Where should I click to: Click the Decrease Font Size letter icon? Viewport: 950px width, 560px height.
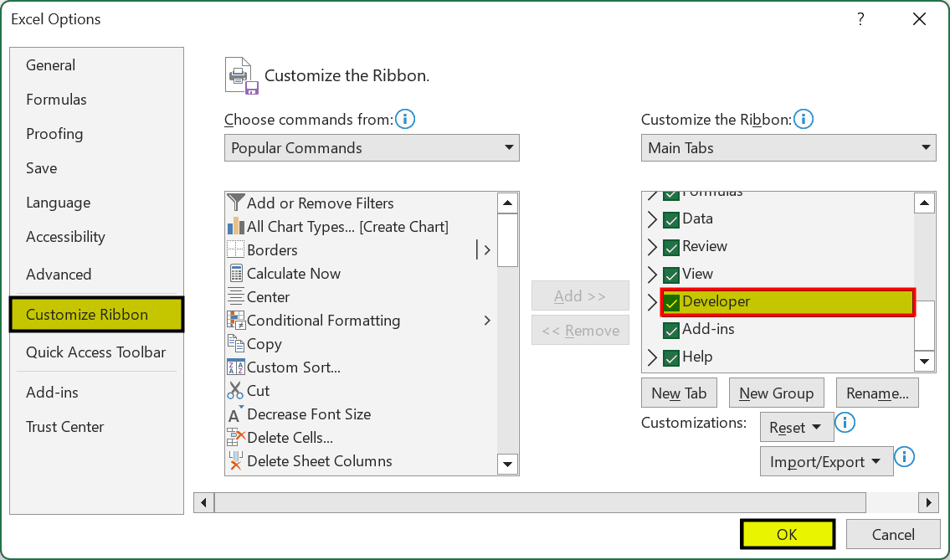pyautogui.click(x=235, y=414)
